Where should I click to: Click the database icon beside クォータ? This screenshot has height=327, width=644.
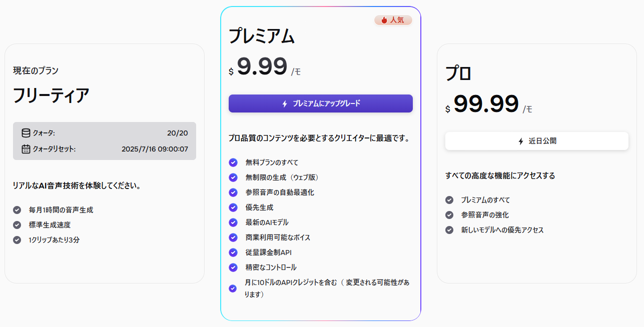click(x=26, y=133)
